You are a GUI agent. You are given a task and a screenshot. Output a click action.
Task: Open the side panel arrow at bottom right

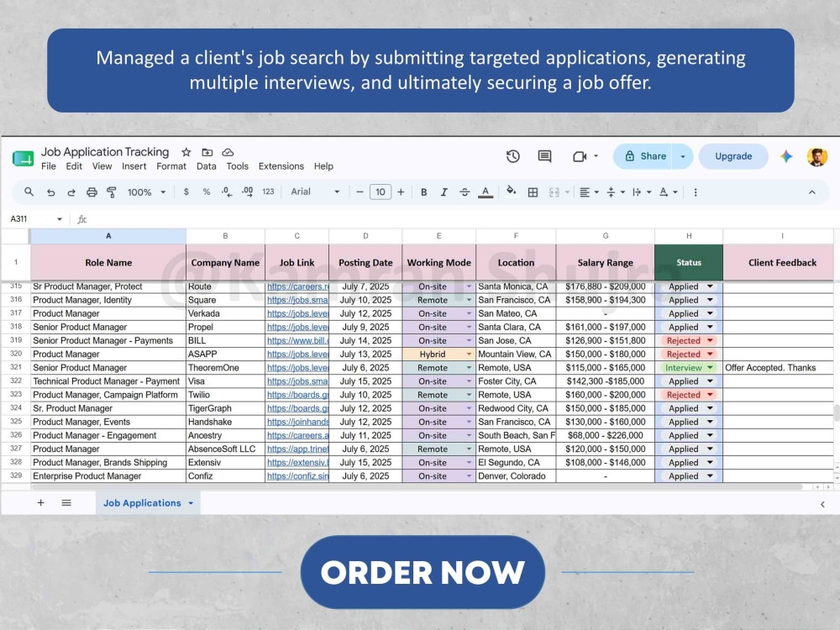pos(822,504)
